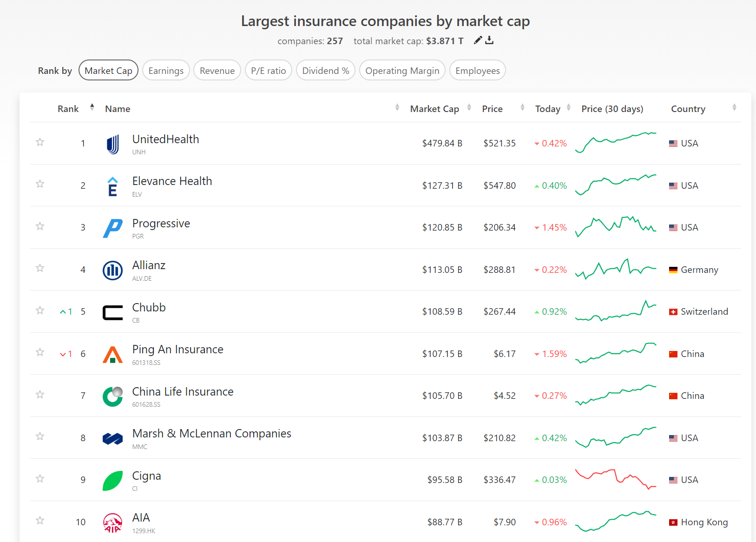View Cigna red 30-day price chart
This screenshot has width=756, height=542.
point(616,479)
